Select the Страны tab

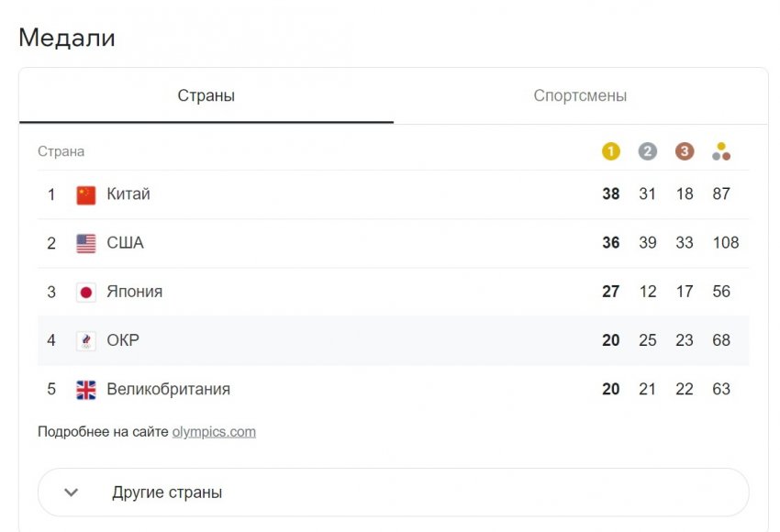(x=206, y=94)
